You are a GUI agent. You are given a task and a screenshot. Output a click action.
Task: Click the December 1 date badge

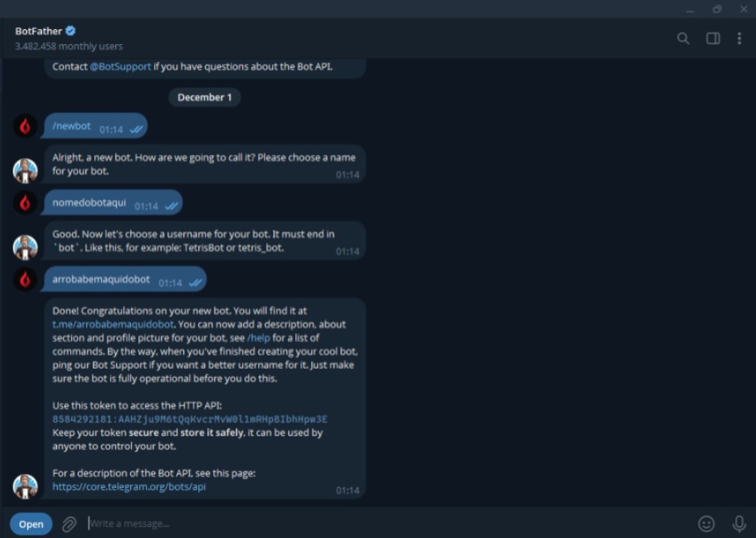(x=204, y=97)
